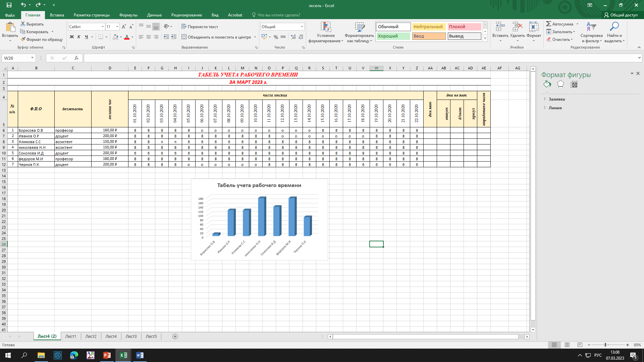The height and width of the screenshot is (362, 644).
Task: Click the Format Painter brush icon
Action: 23,40
